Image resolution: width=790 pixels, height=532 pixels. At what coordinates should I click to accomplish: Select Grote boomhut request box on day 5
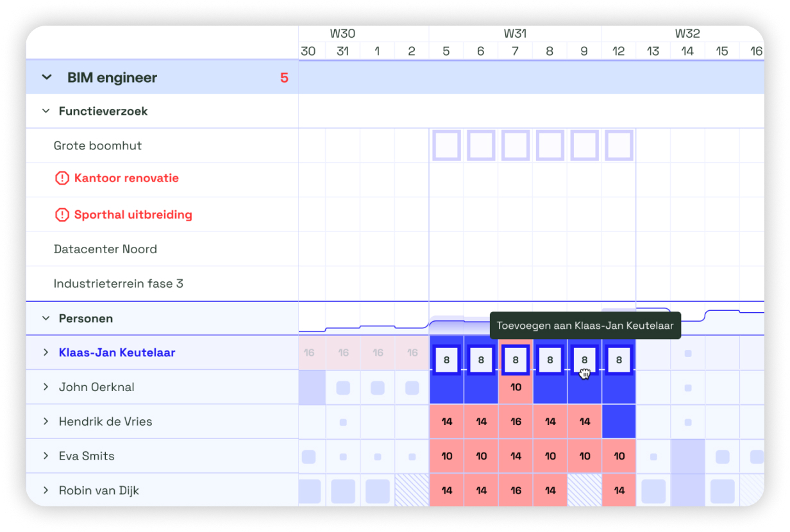tap(446, 145)
